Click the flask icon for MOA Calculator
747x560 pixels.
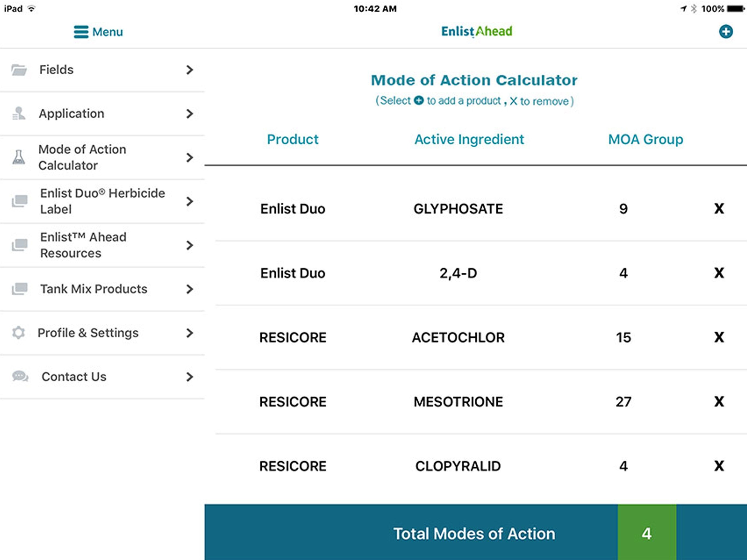point(19,157)
